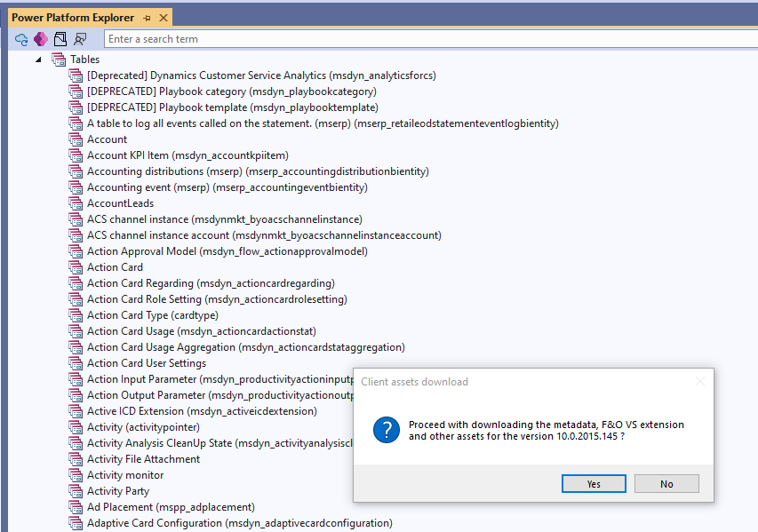This screenshot has height=532, width=758.
Task: Select Activity File Attachment table
Action: 144,459
